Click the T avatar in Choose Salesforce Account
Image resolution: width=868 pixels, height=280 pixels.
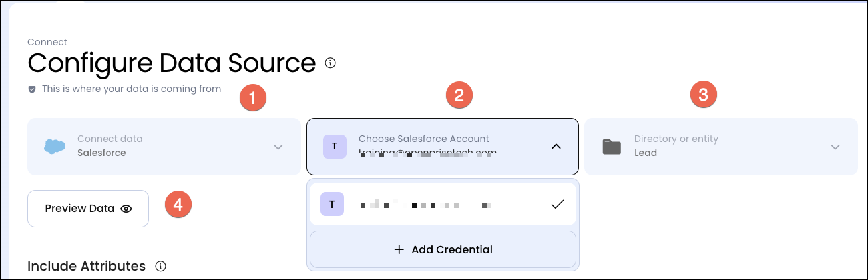click(334, 147)
